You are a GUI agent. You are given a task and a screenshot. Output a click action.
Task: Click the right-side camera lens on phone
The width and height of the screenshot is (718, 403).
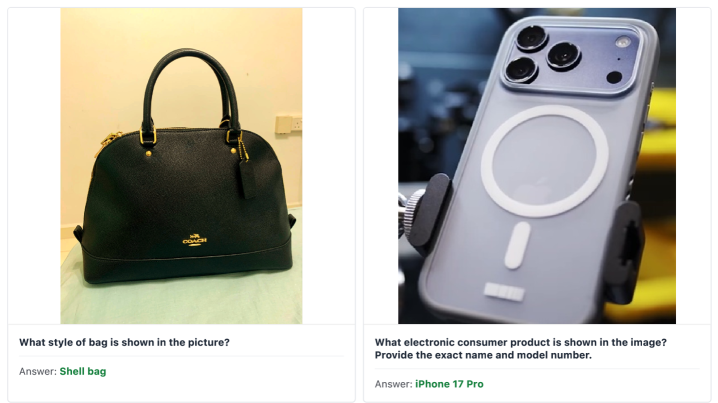(563, 56)
